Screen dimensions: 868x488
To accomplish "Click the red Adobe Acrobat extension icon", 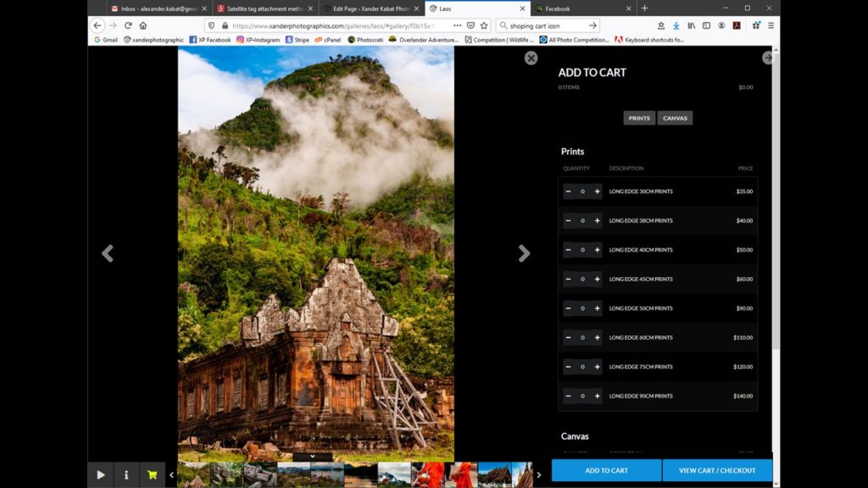I will click(737, 25).
